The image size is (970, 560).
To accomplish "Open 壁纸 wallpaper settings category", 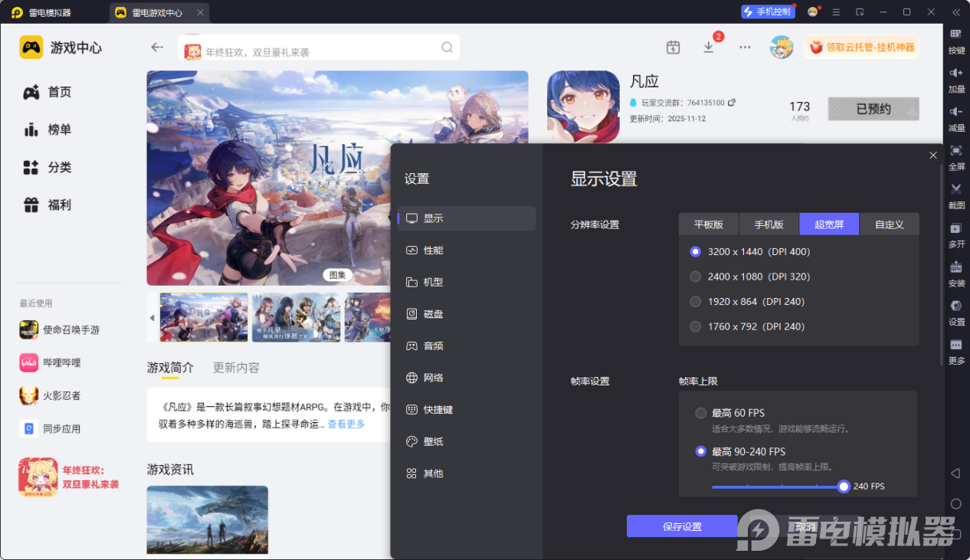I will pyautogui.click(x=467, y=441).
